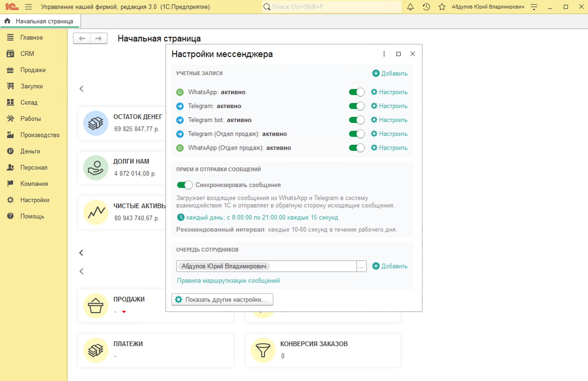Open the three-dot menu in messenger settings

[x=384, y=54]
